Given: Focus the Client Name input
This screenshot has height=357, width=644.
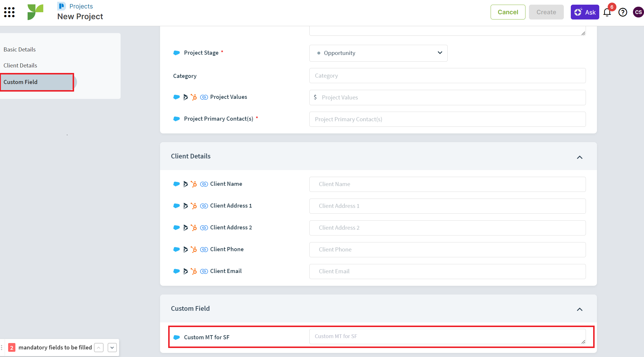Looking at the screenshot, I should click(447, 184).
